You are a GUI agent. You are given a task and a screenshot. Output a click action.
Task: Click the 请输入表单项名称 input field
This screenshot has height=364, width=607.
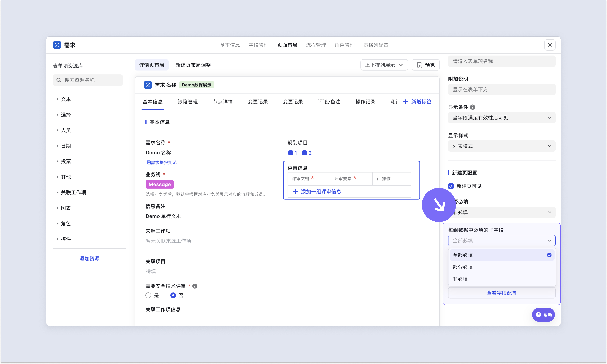pos(502,61)
